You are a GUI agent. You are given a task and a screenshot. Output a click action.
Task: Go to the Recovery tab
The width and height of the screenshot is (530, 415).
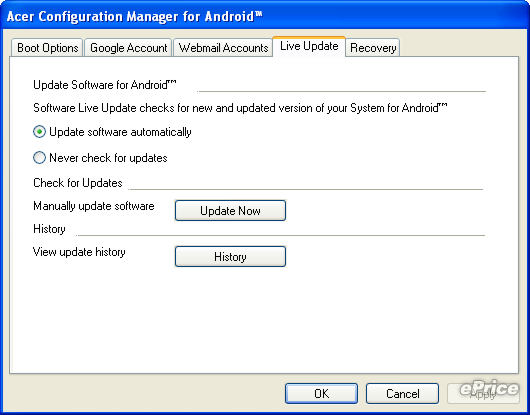click(373, 48)
